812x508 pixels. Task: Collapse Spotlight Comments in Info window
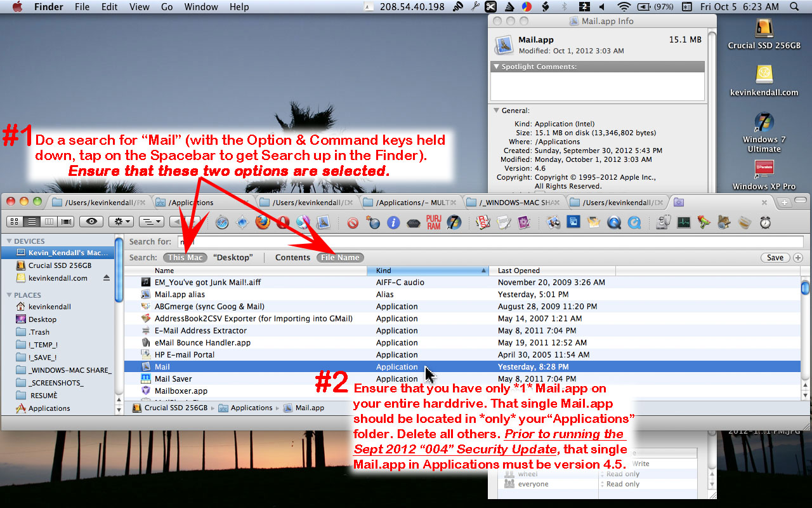(496, 67)
